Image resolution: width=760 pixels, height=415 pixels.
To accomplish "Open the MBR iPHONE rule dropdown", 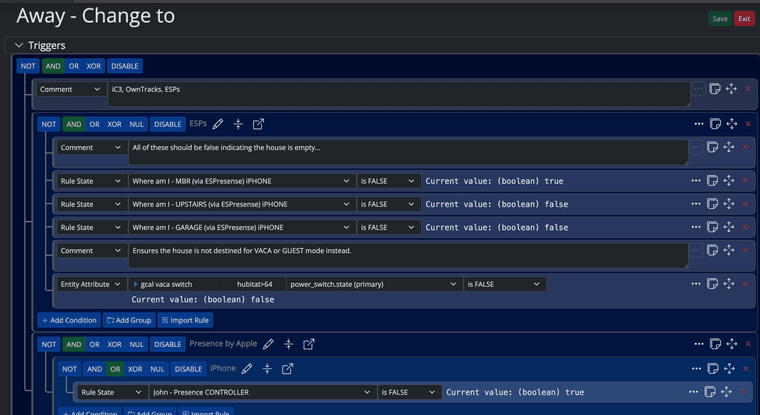I will click(241, 181).
